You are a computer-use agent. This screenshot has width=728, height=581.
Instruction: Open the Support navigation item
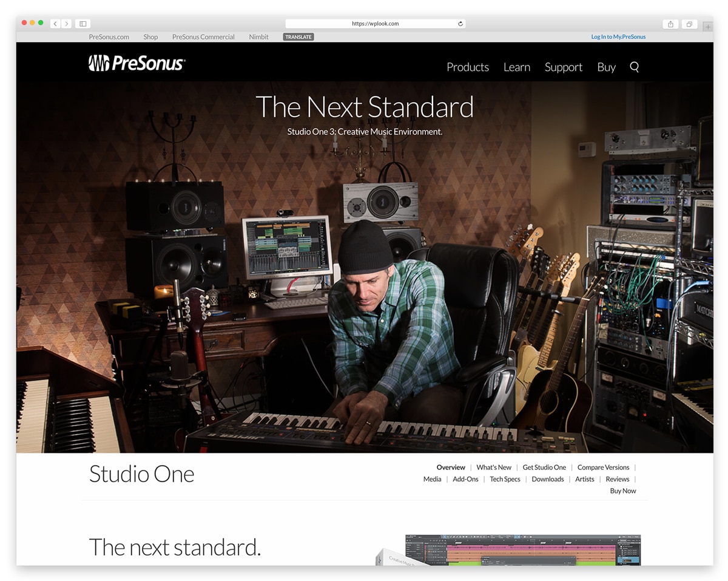click(564, 67)
